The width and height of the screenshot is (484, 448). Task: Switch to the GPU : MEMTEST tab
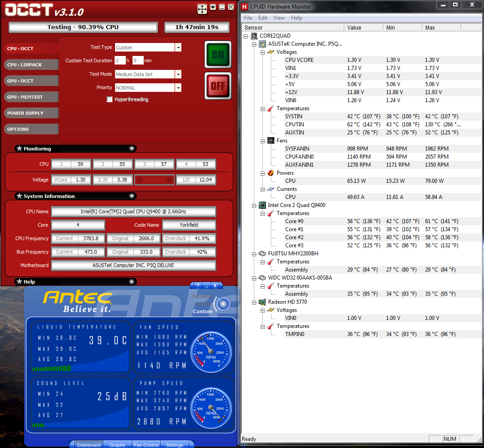pyautogui.click(x=31, y=97)
